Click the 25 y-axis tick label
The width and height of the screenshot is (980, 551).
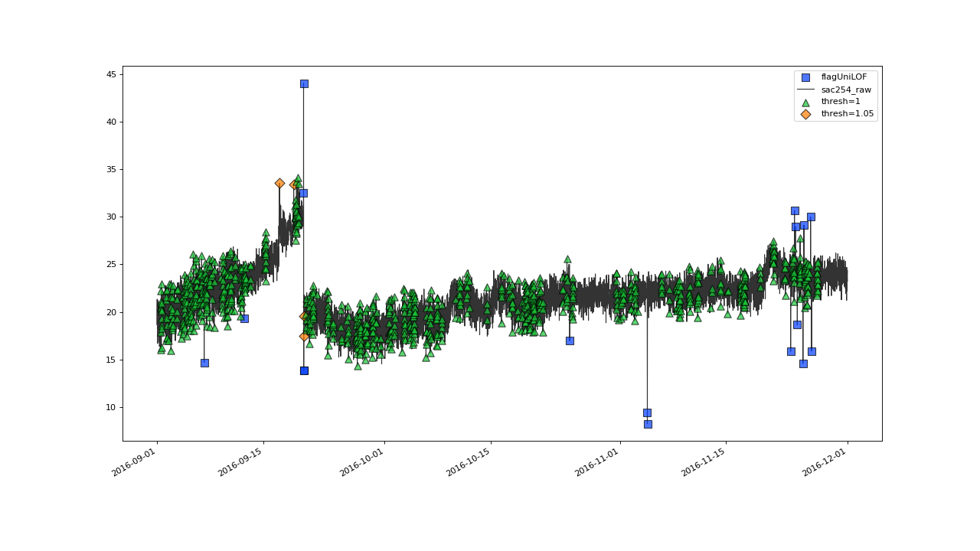[x=111, y=265]
